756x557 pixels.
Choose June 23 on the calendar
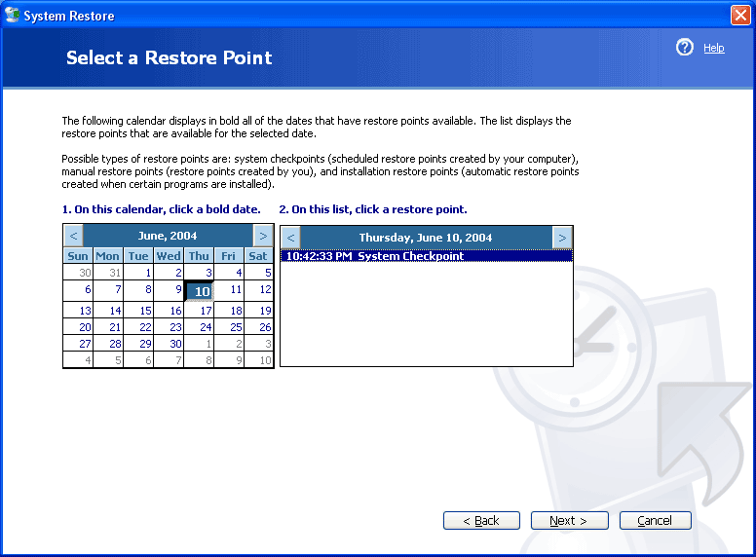[169, 326]
